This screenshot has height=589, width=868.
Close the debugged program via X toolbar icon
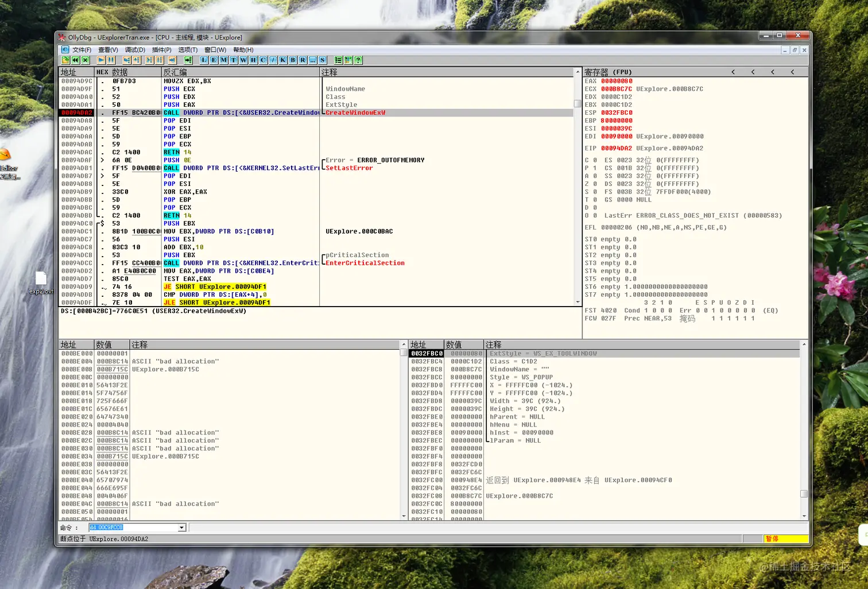86,60
